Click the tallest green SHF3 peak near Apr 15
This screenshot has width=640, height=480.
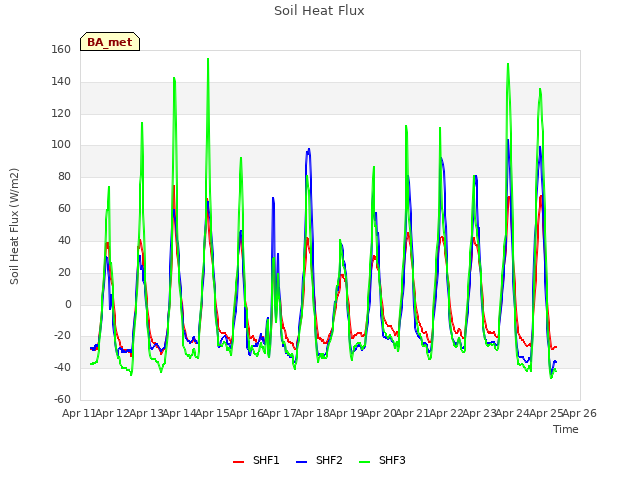(x=208, y=59)
